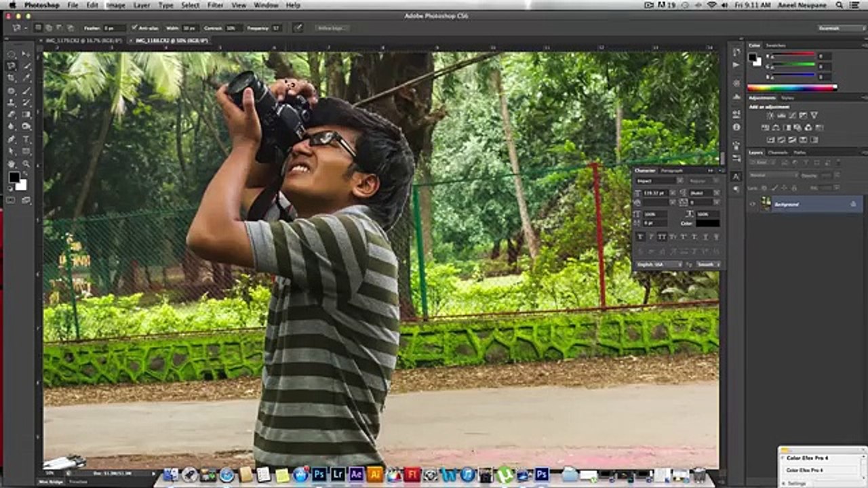The height and width of the screenshot is (488, 868).
Task: Click the Character panel text color swatch
Action: pyautogui.click(x=707, y=223)
